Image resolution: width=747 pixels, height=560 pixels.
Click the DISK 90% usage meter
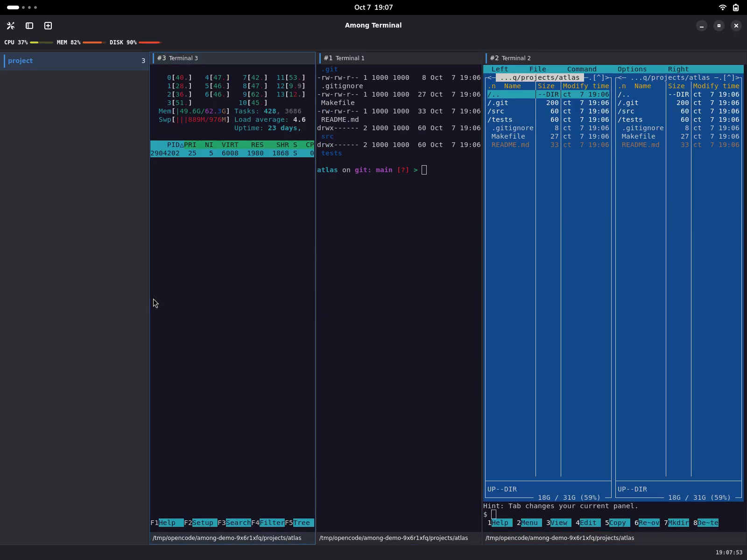(x=135, y=42)
